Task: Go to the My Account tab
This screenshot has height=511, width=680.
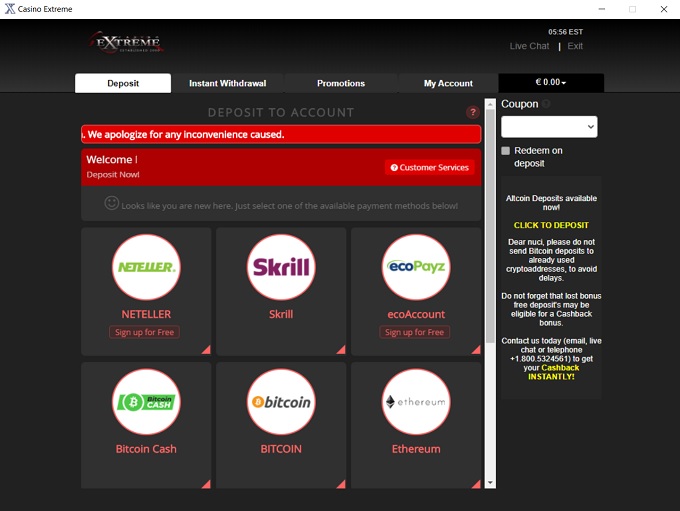Action: [x=448, y=83]
